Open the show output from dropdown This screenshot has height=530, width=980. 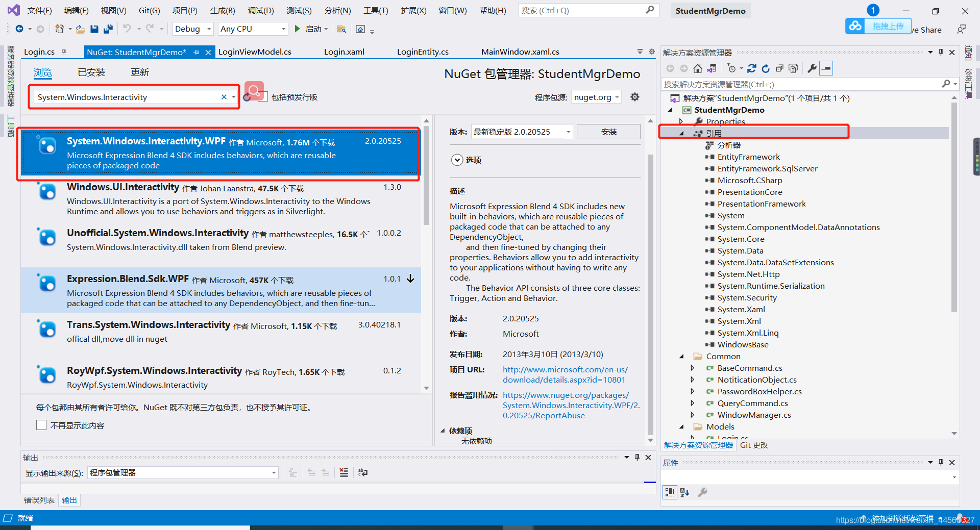(x=183, y=472)
